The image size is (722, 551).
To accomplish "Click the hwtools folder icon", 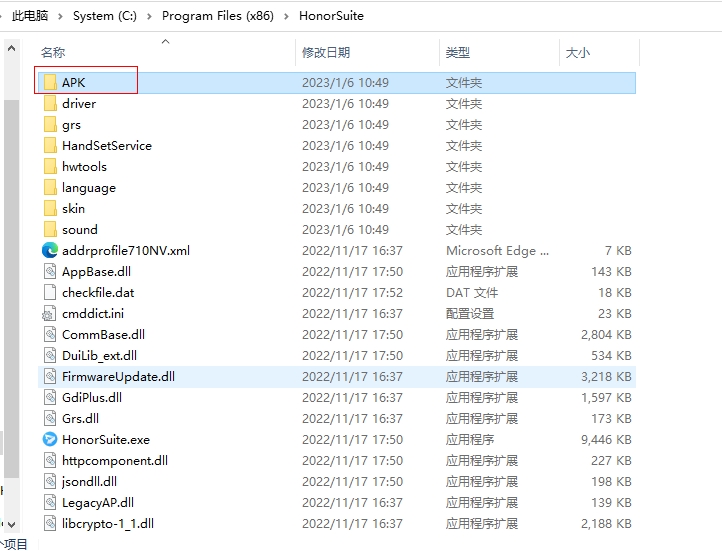I will pos(50,166).
